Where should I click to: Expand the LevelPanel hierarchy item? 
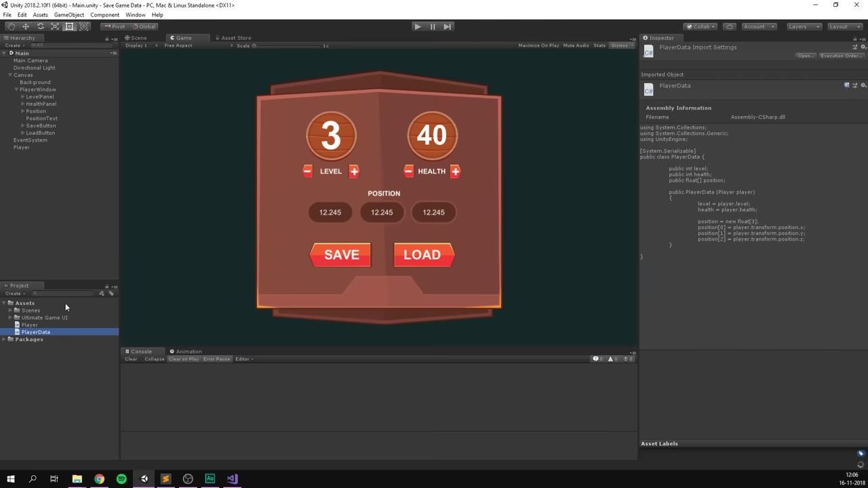pyautogui.click(x=23, y=97)
